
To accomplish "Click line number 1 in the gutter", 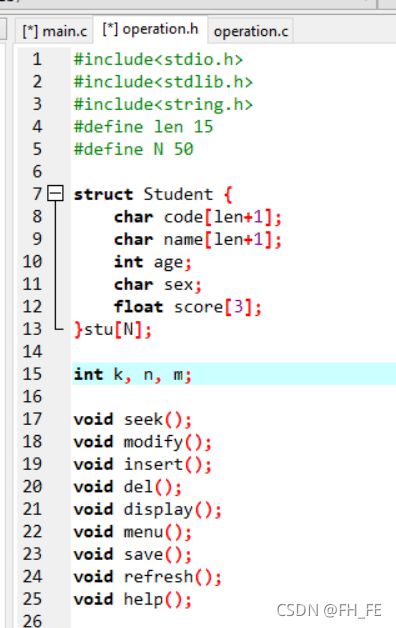I will tap(37, 59).
